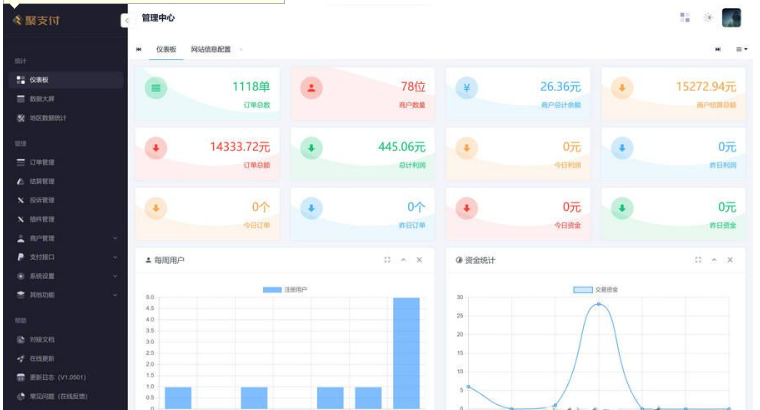The height and width of the screenshot is (410, 760).
Task: Open 地区数据统计 from the sidebar
Action: [x=48, y=118]
